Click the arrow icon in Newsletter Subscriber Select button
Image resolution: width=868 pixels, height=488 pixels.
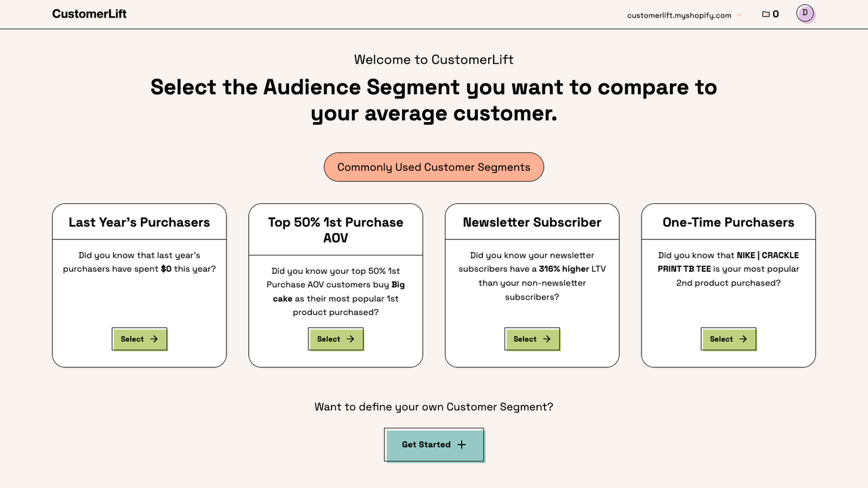click(547, 339)
